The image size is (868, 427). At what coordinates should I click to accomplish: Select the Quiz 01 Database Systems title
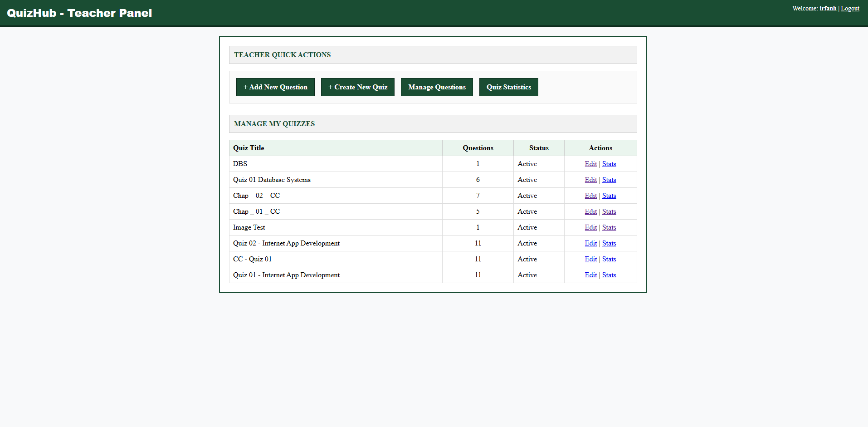tap(272, 180)
